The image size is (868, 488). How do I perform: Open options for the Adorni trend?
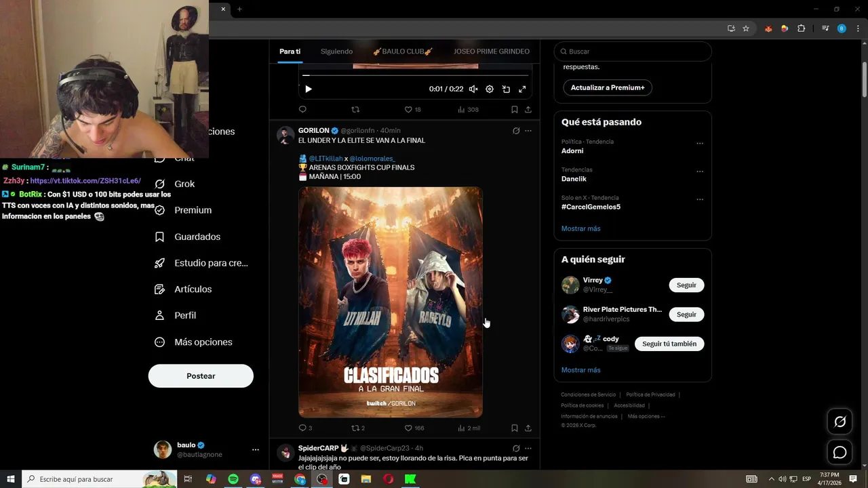click(700, 144)
